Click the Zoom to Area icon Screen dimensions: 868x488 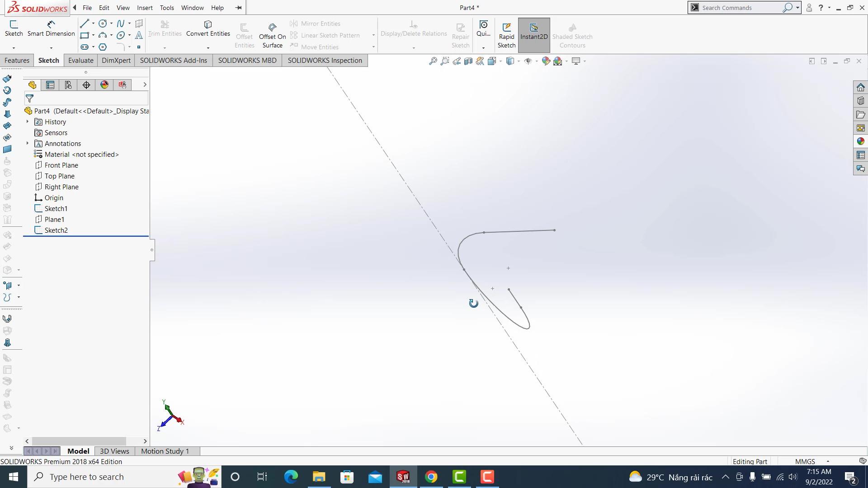coord(445,61)
